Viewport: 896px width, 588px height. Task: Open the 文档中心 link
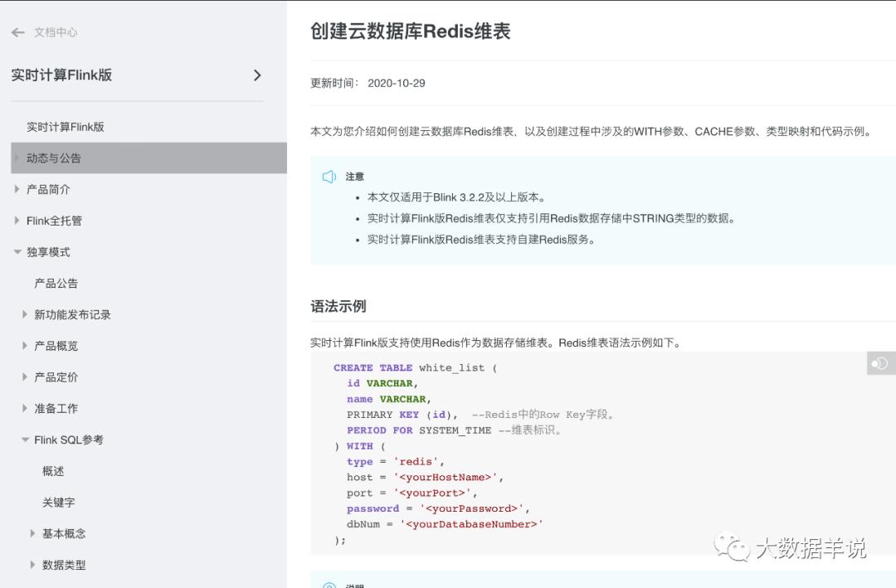56,32
